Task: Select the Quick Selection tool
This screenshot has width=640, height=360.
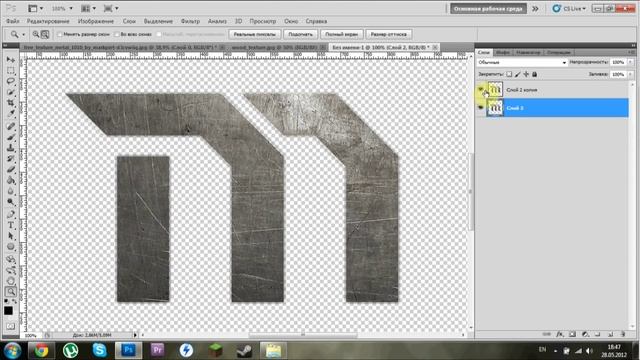Action: point(10,92)
